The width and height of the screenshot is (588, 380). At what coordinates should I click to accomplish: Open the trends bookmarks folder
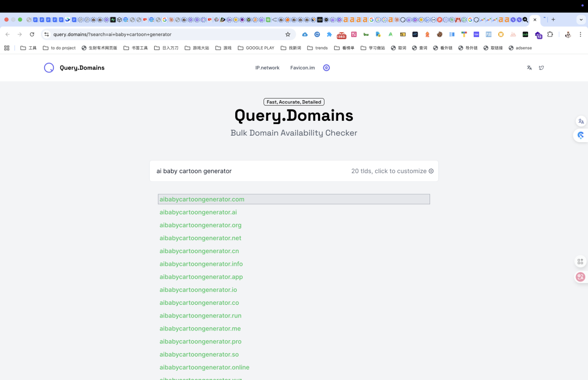click(317, 48)
